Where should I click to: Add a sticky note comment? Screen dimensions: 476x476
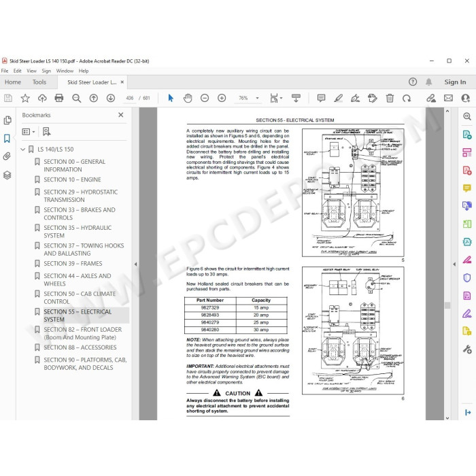coord(321,98)
